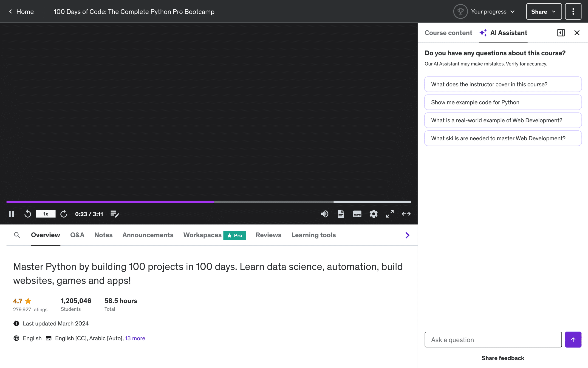Select the AI Assistant tab
The image size is (588, 368).
pos(503,33)
